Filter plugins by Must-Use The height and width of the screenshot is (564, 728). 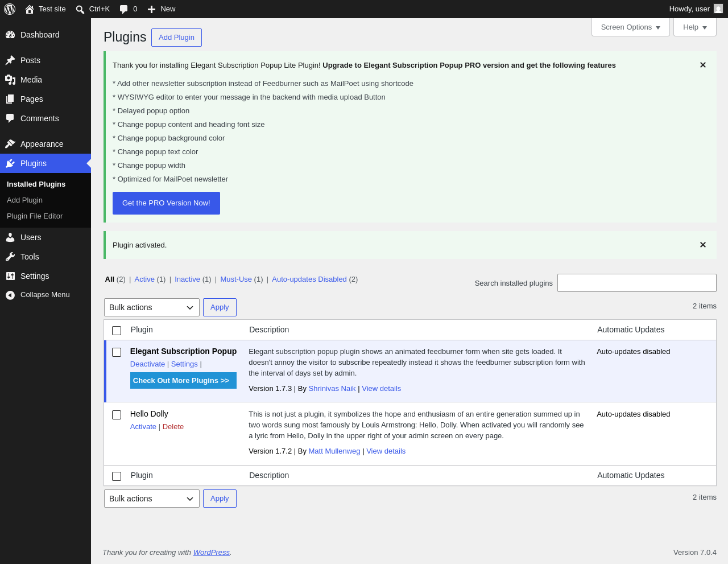tap(236, 279)
